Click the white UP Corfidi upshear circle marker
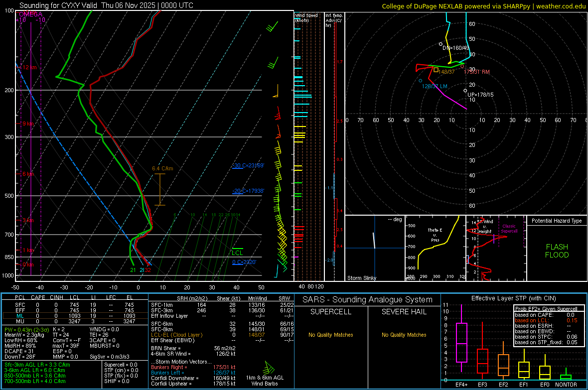The image size is (588, 390). [465, 91]
